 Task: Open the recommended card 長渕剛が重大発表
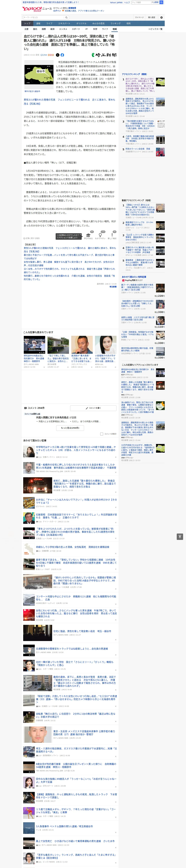coord(82,352)
